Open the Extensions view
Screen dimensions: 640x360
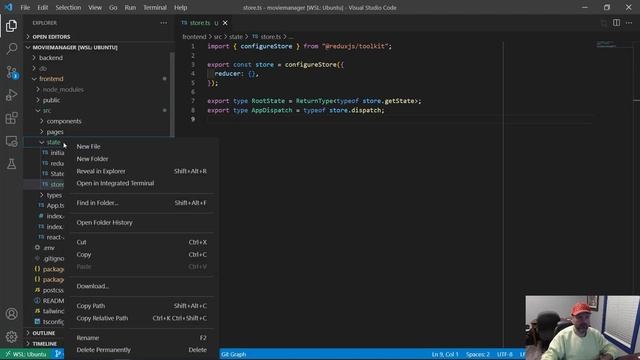[x=11, y=118]
